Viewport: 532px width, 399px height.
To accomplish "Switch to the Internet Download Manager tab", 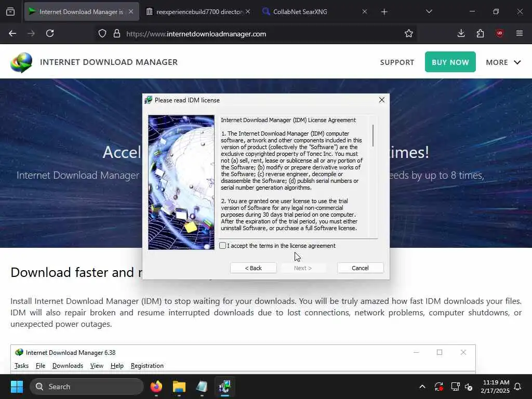I will coord(82,12).
